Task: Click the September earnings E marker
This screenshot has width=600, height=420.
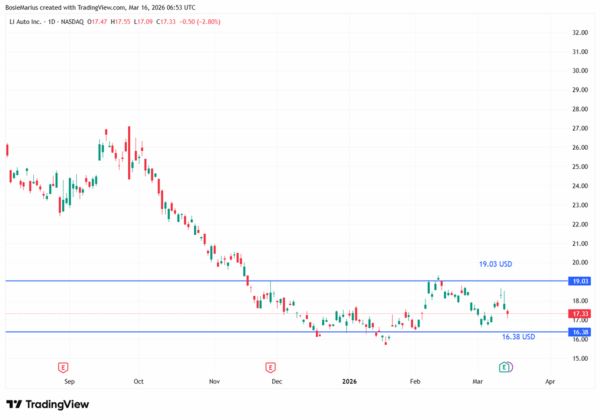Action: point(63,368)
